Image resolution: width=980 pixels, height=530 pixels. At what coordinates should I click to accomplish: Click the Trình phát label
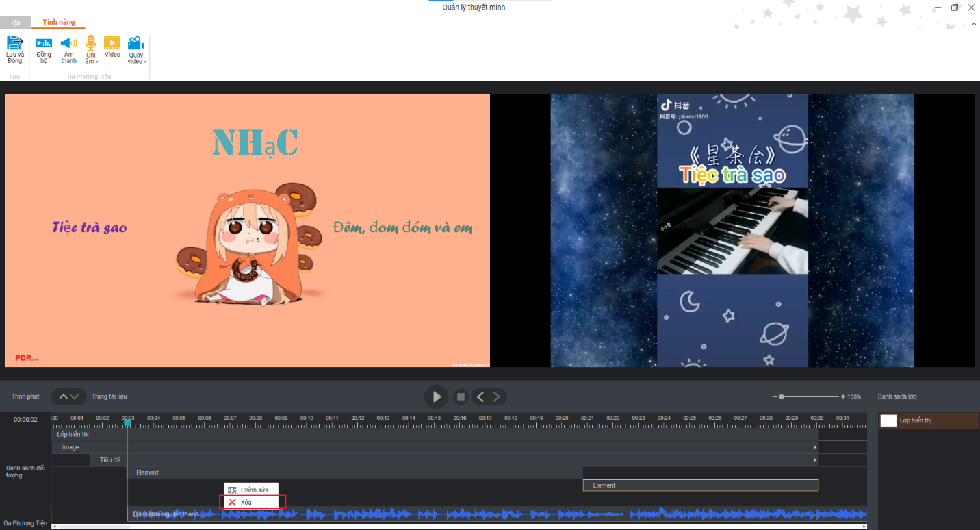pyautogui.click(x=25, y=396)
